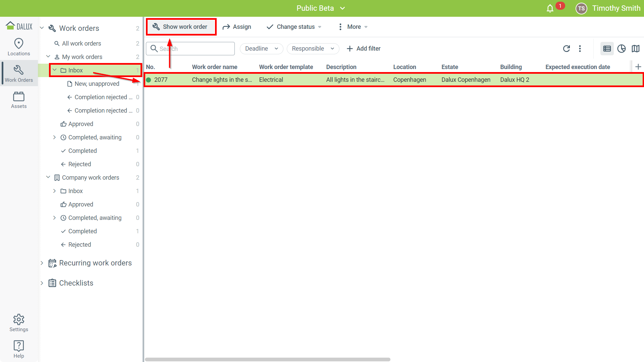Click the horizontal scrollbar at the bottom
Image resolution: width=644 pixels, height=362 pixels.
coord(268,359)
